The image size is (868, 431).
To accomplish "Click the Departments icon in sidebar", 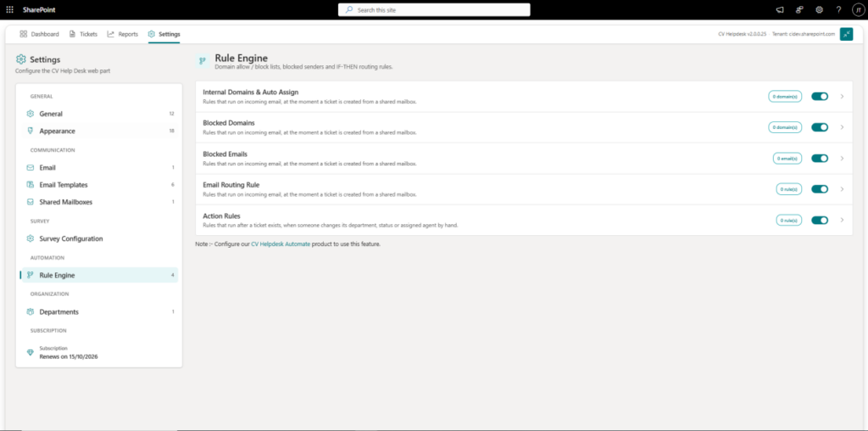I will click(31, 311).
